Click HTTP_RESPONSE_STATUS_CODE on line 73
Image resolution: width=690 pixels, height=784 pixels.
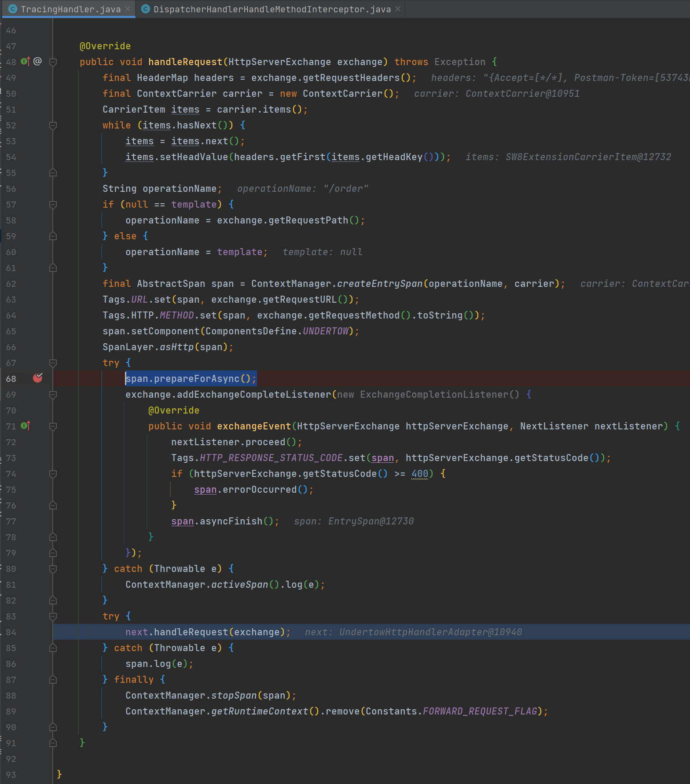coord(271,458)
